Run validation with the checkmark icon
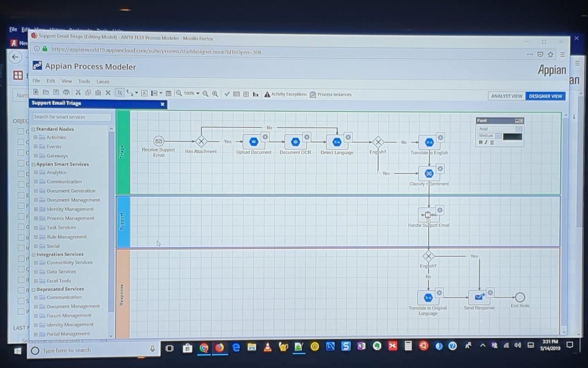This screenshot has height=368, width=588. point(227,93)
